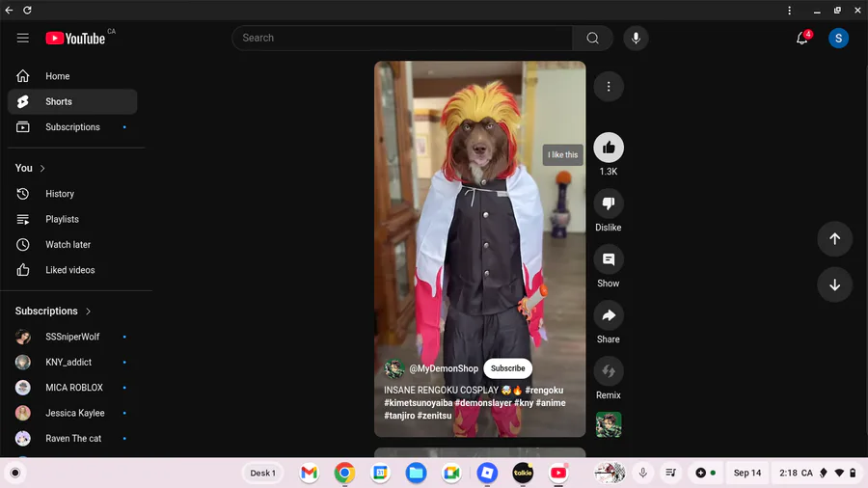Open the window three-dot menu
Viewport: 868px width, 488px height.
point(789,10)
